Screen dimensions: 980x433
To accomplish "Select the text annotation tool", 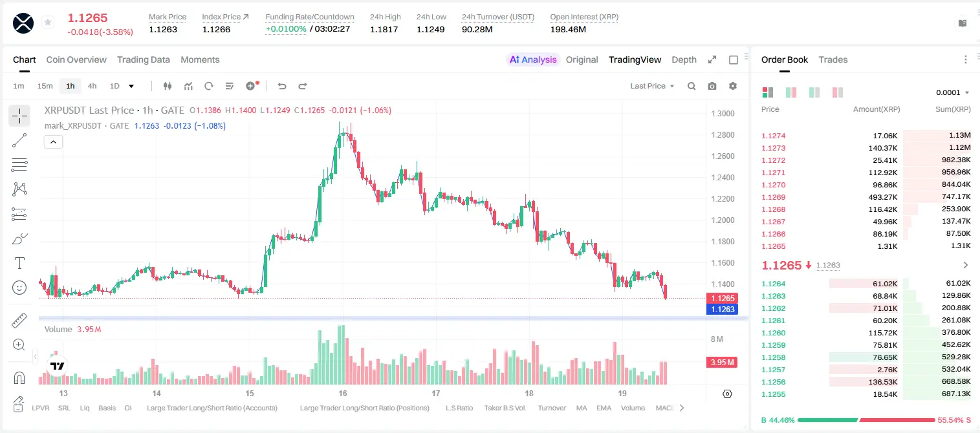I will tap(19, 263).
